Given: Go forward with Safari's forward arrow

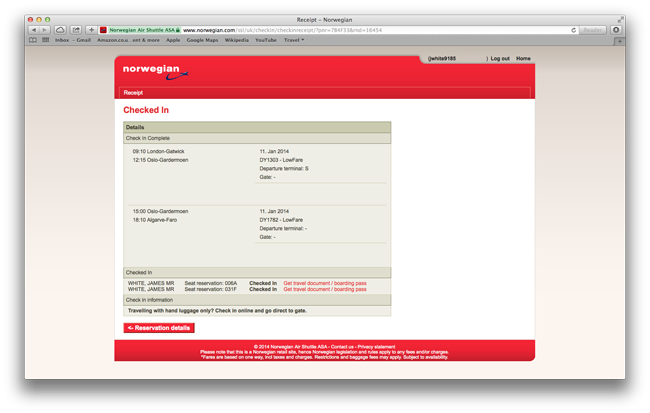Looking at the screenshot, I should 44,30.
